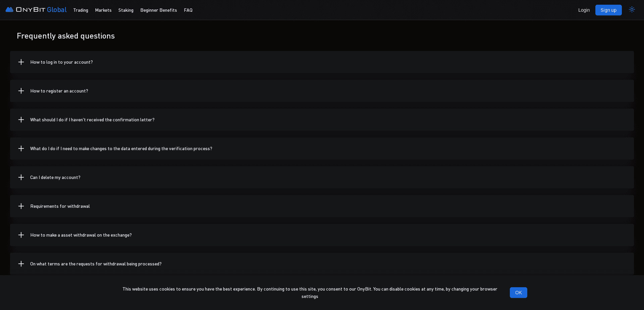Click the OnyBit cloud logo icon
644x310 pixels.
tap(9, 9)
